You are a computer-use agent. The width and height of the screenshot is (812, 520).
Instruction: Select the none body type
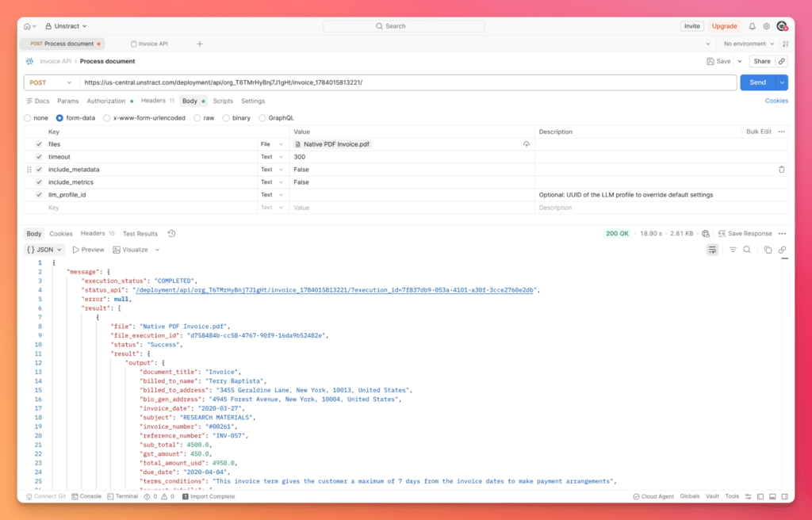28,118
